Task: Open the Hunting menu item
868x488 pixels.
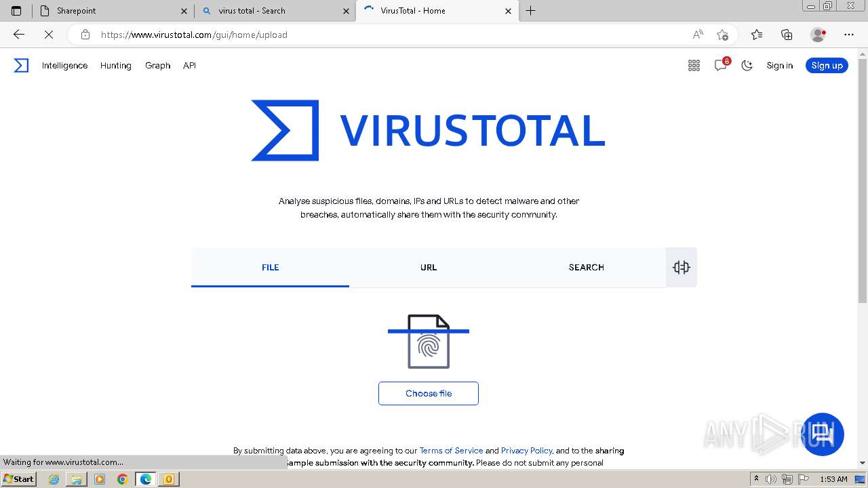Action: click(x=116, y=66)
